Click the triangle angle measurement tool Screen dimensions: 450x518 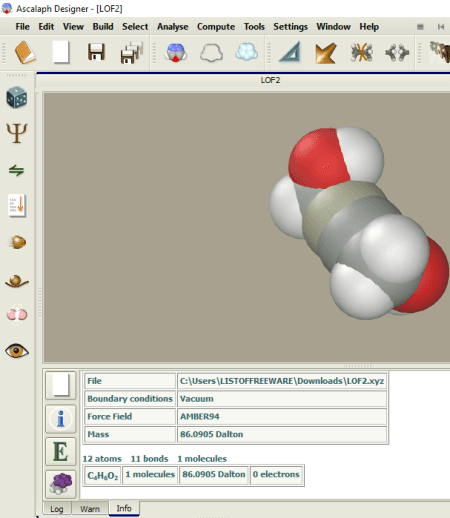pos(290,52)
